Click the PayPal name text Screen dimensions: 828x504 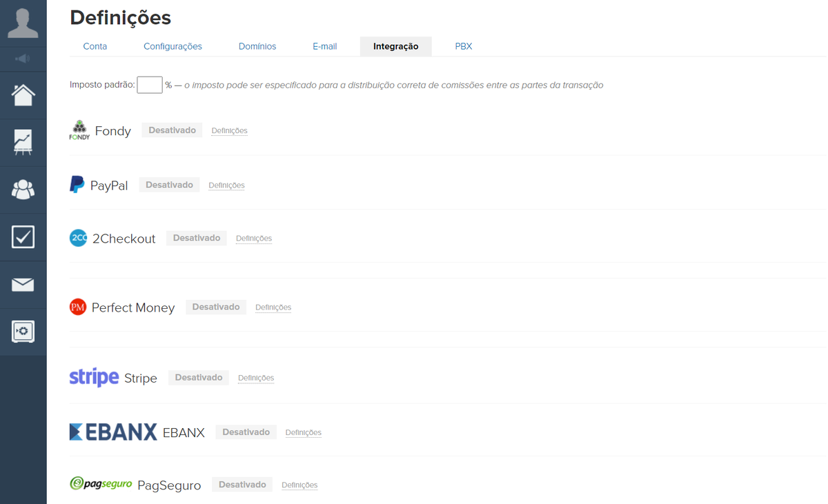point(109,185)
